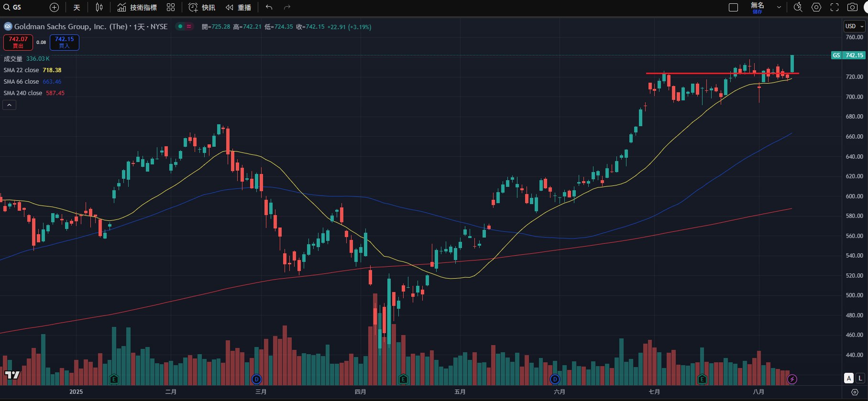Toggle log scale L button

[x=860, y=378]
